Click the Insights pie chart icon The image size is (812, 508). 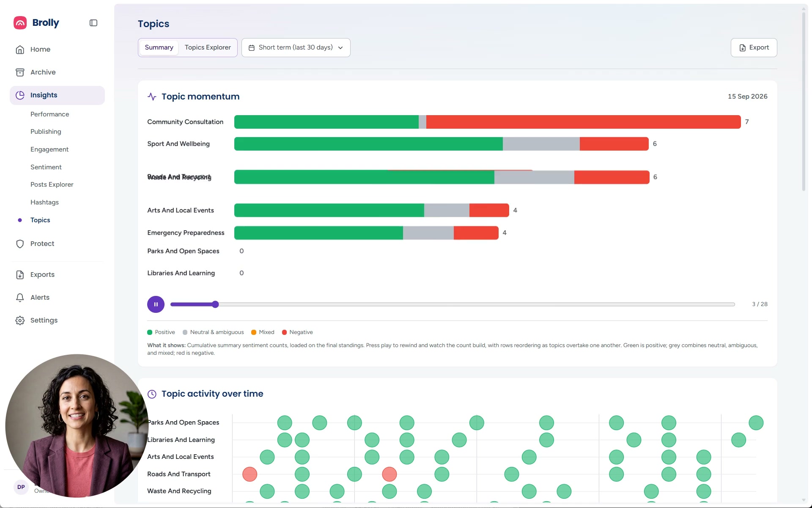(x=20, y=95)
